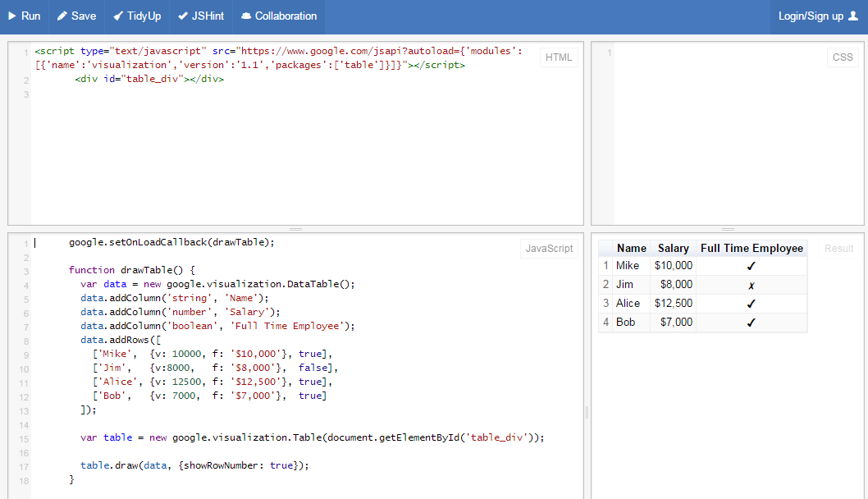
Task: Start a Collaboration session
Action: tap(279, 16)
